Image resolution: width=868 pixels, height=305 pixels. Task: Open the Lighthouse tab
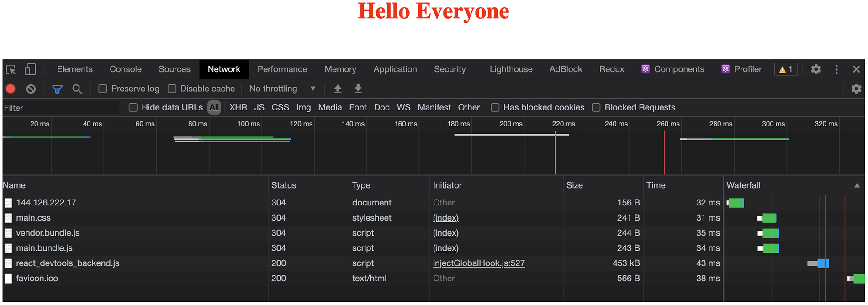point(511,69)
